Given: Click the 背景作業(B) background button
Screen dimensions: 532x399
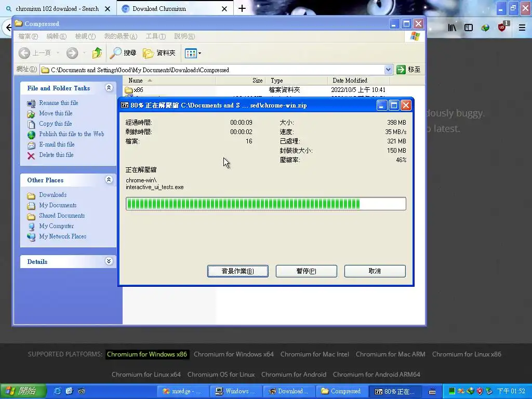Looking at the screenshot, I should click(238, 271).
